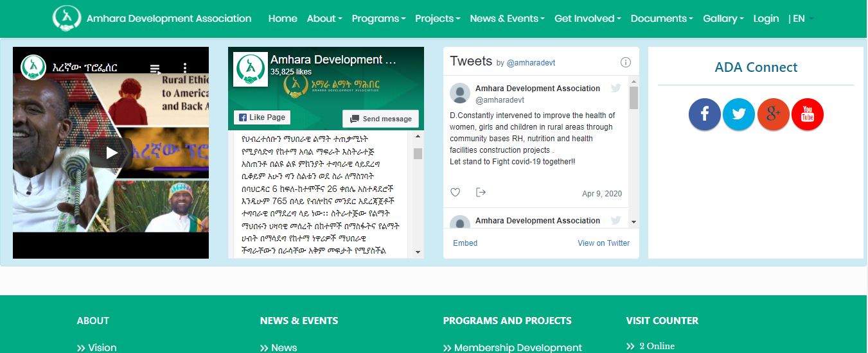
Task: Expand the Projects dropdown
Action: click(x=438, y=19)
